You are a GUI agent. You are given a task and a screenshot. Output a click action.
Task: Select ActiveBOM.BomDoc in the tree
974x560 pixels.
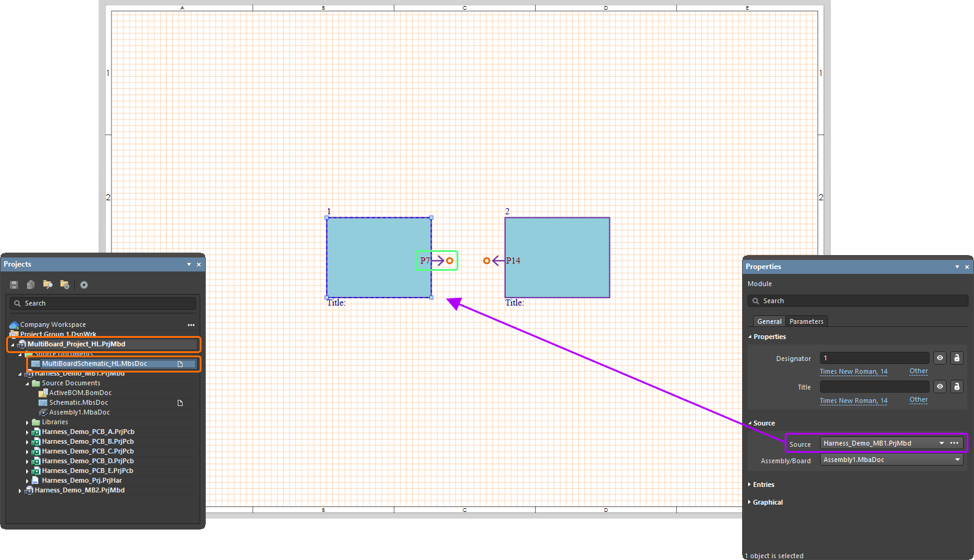pyautogui.click(x=80, y=393)
